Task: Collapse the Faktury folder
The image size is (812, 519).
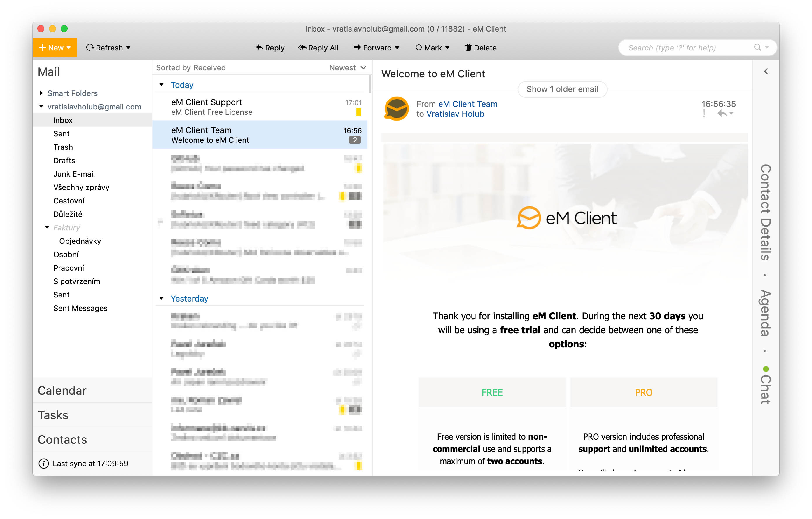Action: pos(47,227)
